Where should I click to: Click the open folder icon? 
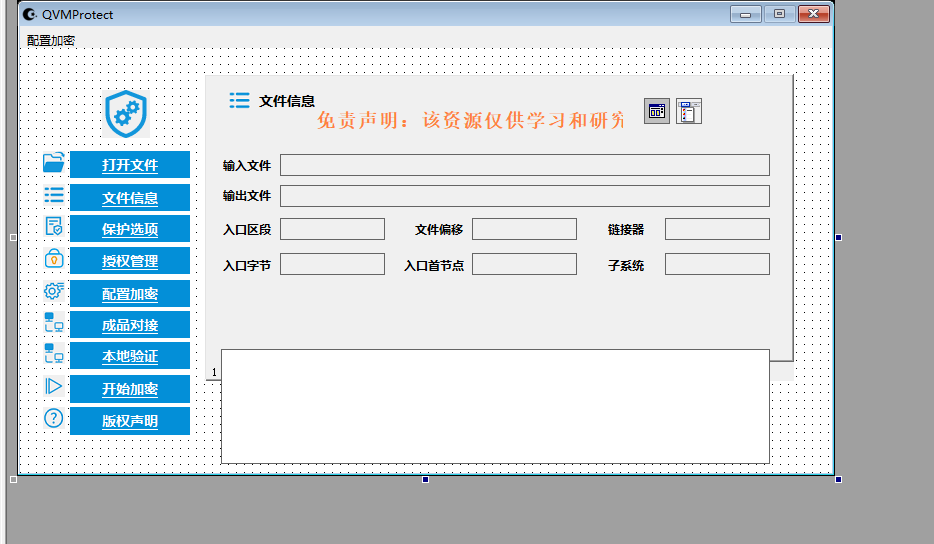coord(54,163)
